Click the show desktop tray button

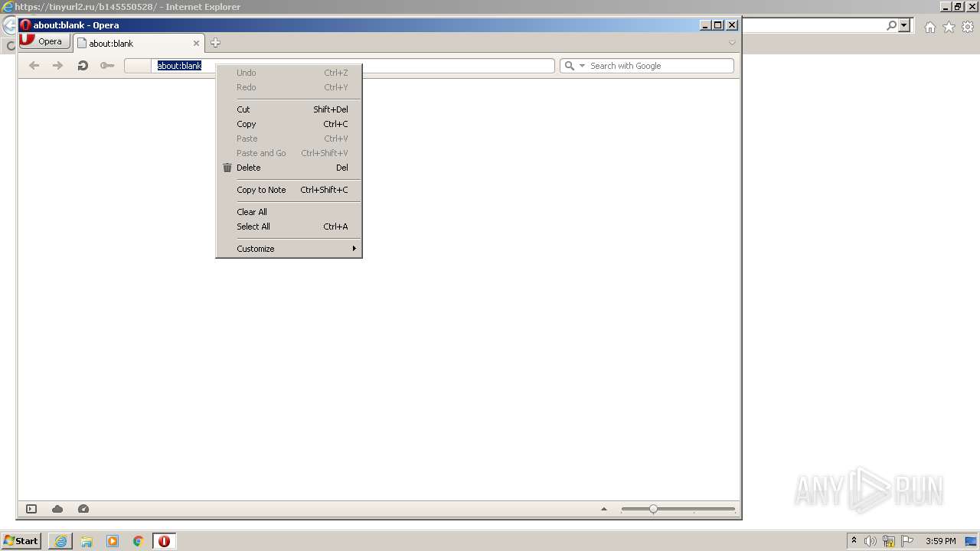point(971,541)
